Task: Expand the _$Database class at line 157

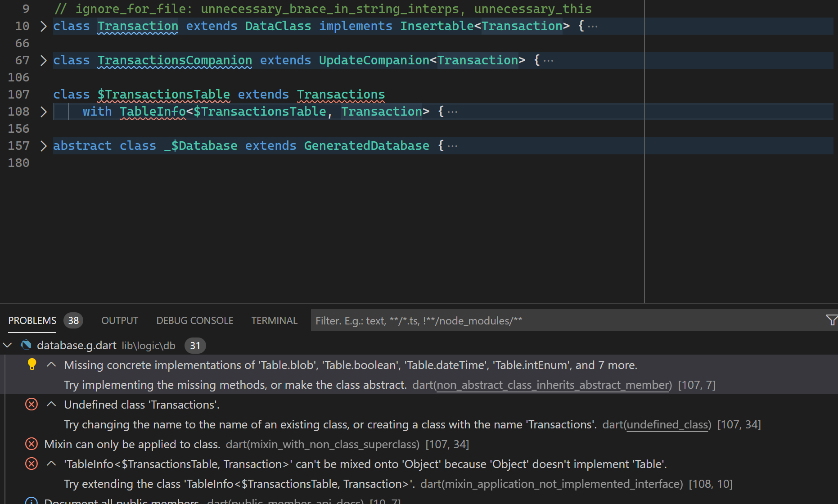Action: [x=43, y=145]
